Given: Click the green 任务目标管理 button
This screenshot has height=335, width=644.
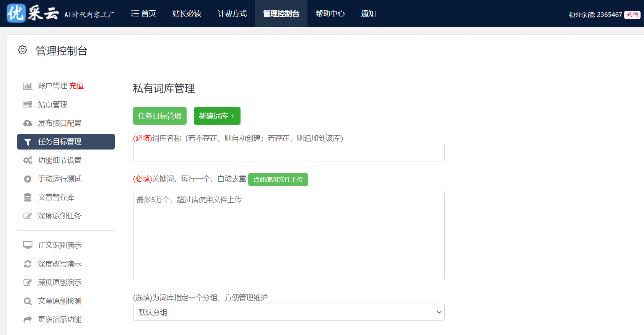Looking at the screenshot, I should [160, 116].
